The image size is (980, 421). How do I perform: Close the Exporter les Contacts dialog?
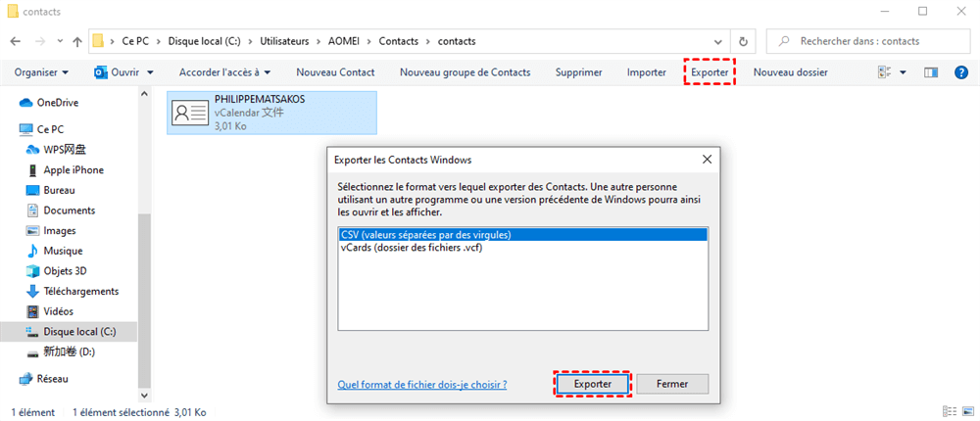click(x=707, y=159)
